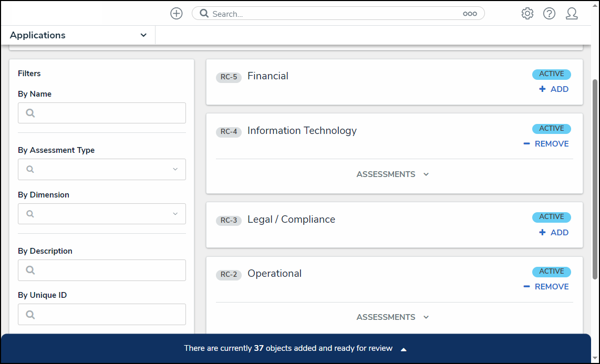This screenshot has height=364, width=600.
Task: Expand Assessments under Information Technology
Action: [393, 174]
